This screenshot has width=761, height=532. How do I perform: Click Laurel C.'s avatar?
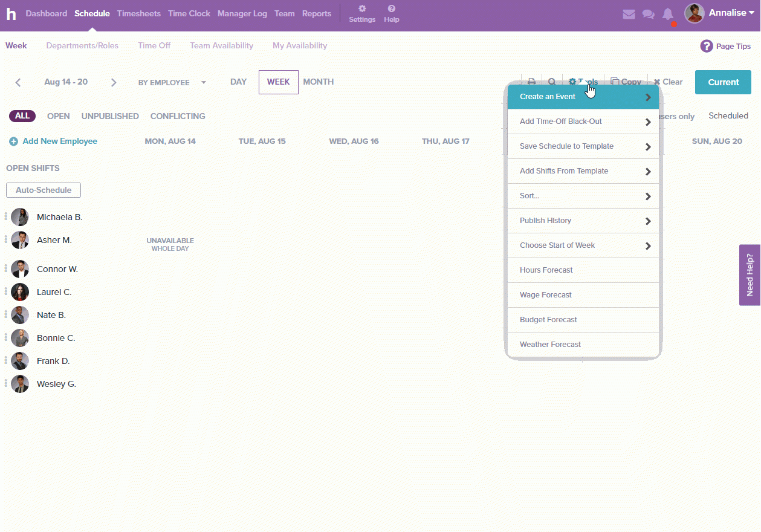coord(20,292)
